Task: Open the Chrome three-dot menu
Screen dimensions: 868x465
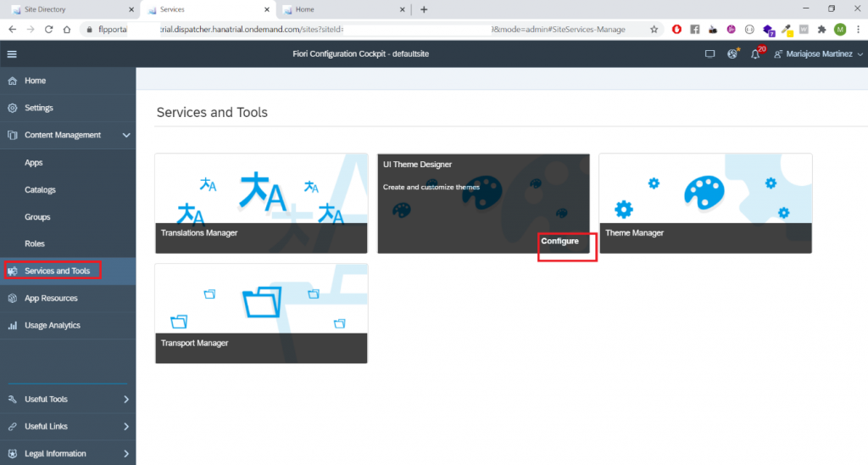Action: coord(858,30)
